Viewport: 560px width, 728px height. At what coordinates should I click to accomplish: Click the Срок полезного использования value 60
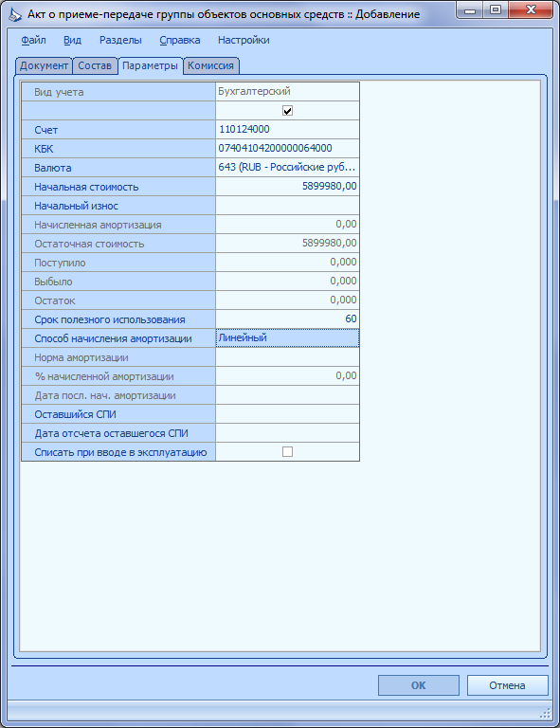(288, 318)
